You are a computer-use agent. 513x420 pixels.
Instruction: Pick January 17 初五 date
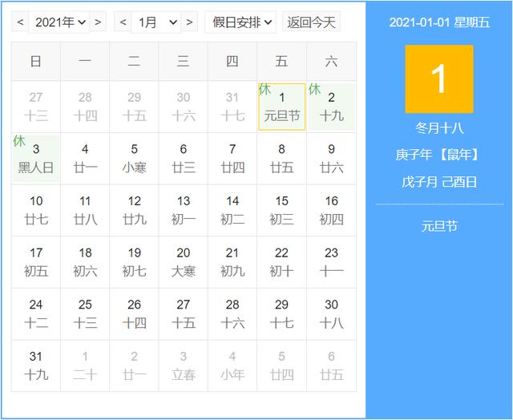tap(36, 262)
